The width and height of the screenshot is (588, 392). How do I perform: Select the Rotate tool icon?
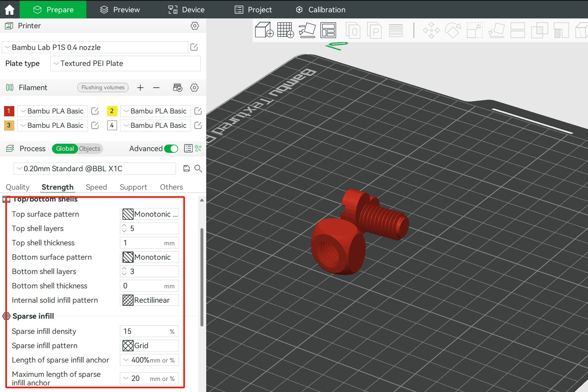(453, 30)
